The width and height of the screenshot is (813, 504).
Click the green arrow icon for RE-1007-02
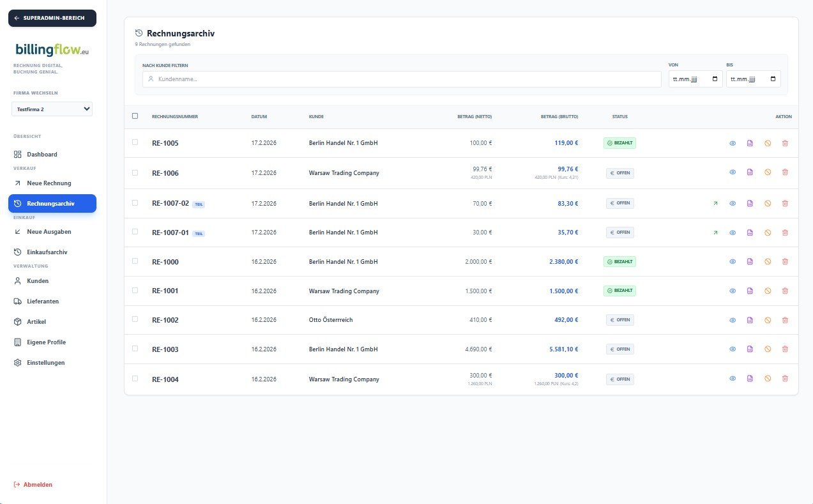tap(715, 203)
